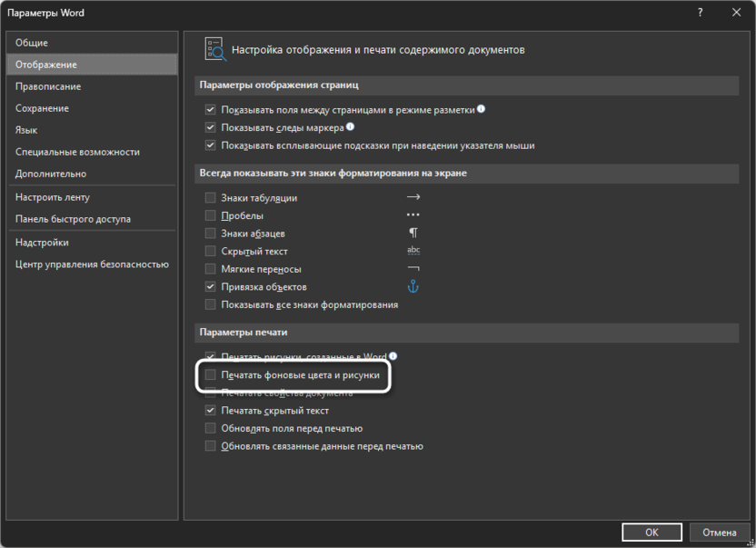This screenshot has width=756, height=548.
Task: Open the "Общие" settings category
Action: [32, 43]
